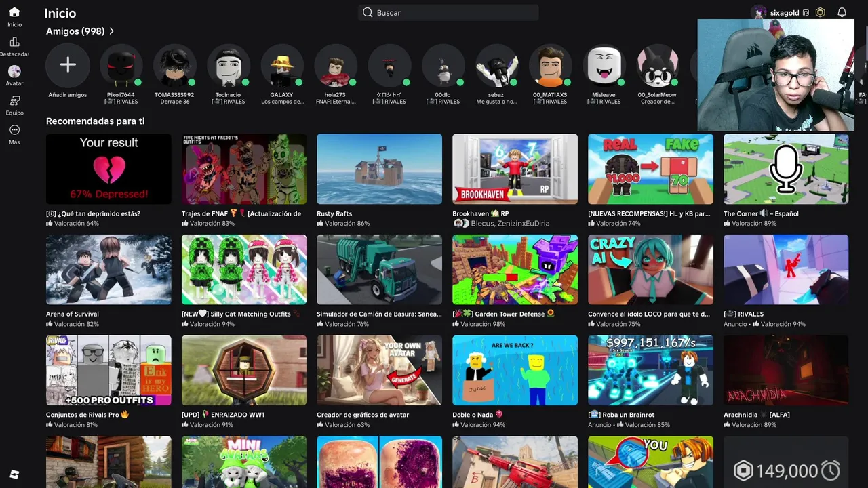Open the Más sidebar menu
868x488 pixels.
pos(14,130)
